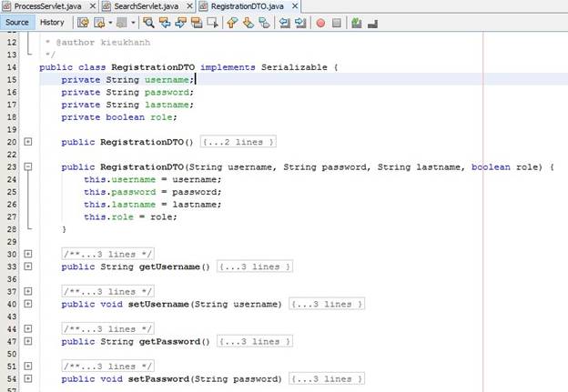Click the ProcessServlet.java tab file icon
This screenshot has width=568, height=392.
(6, 6)
